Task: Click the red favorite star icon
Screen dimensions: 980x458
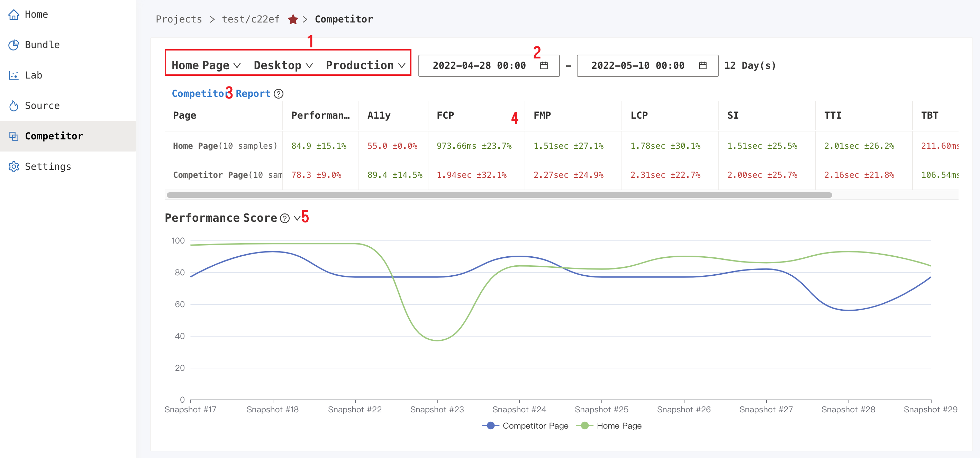Action: [293, 19]
